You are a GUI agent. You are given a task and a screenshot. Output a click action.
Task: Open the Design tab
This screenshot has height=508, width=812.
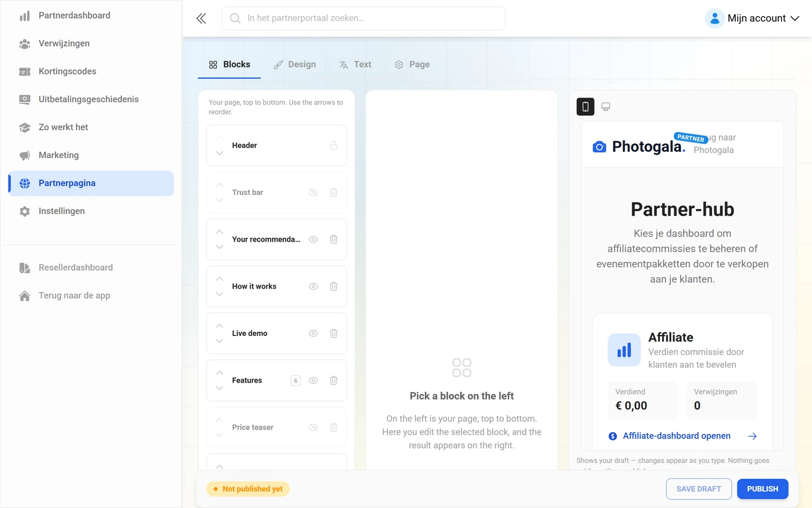point(295,65)
